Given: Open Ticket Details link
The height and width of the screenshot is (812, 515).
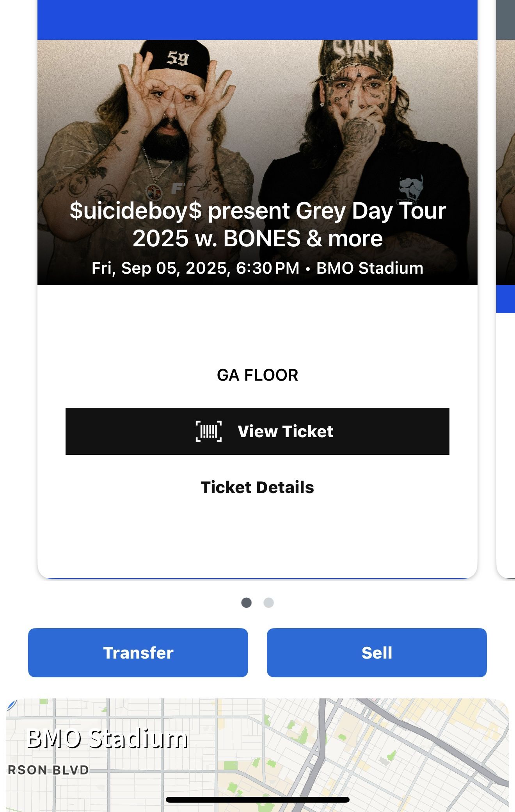Looking at the screenshot, I should [257, 487].
